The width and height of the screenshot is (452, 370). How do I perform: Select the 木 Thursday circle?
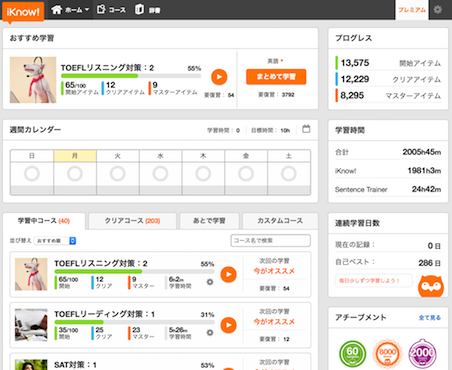click(x=203, y=174)
